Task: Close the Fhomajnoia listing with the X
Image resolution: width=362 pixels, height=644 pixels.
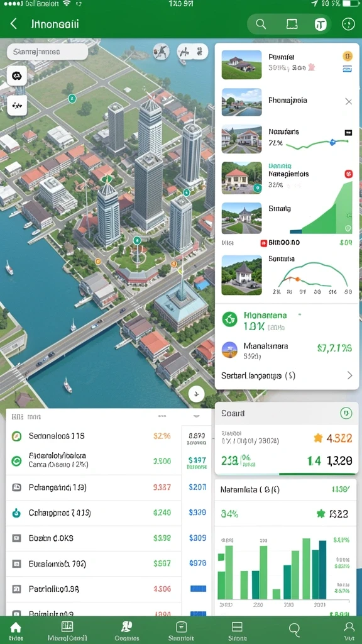Action: tap(348, 101)
